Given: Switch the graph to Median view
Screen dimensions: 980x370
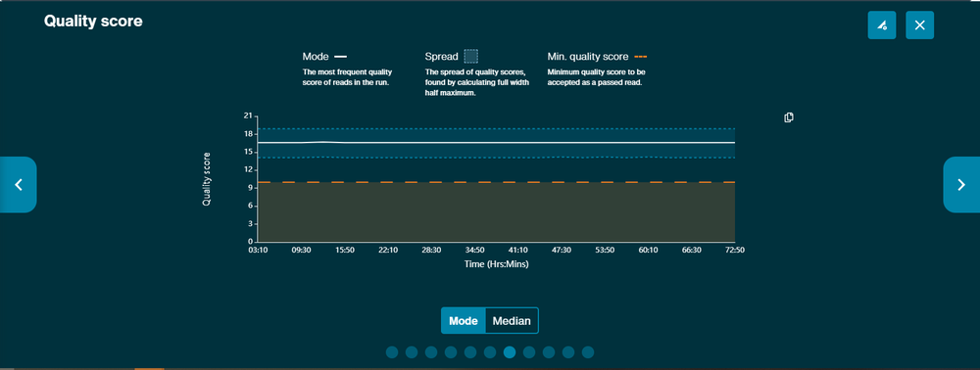Looking at the screenshot, I should click(x=512, y=321).
